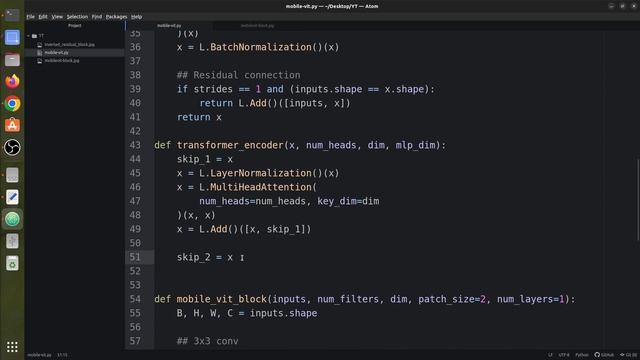640x360 pixels.
Task: Click 'key_dim=dim' on line 47
Action: tap(348, 201)
